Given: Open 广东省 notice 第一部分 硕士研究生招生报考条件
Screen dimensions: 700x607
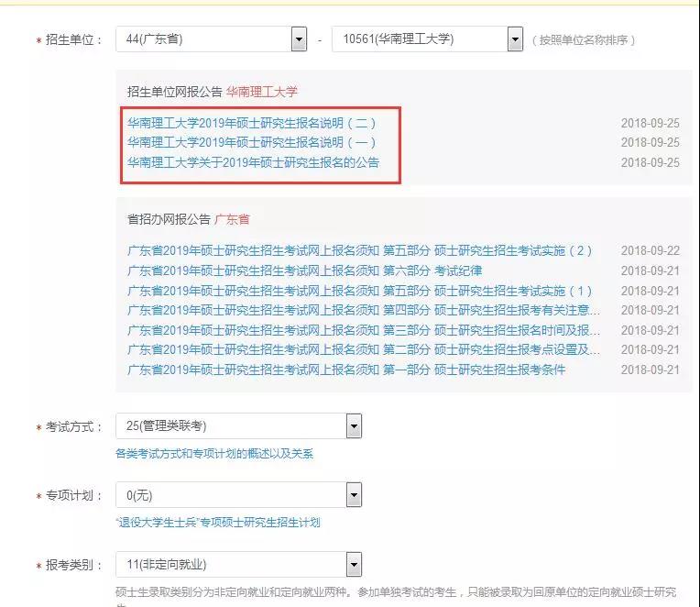Looking at the screenshot, I should 346,370.
